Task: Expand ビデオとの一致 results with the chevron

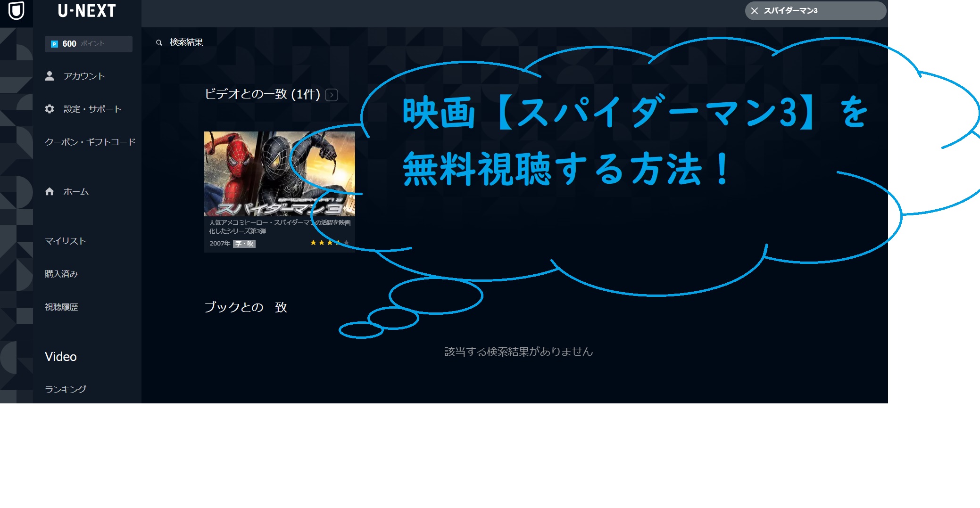Action: tap(332, 95)
